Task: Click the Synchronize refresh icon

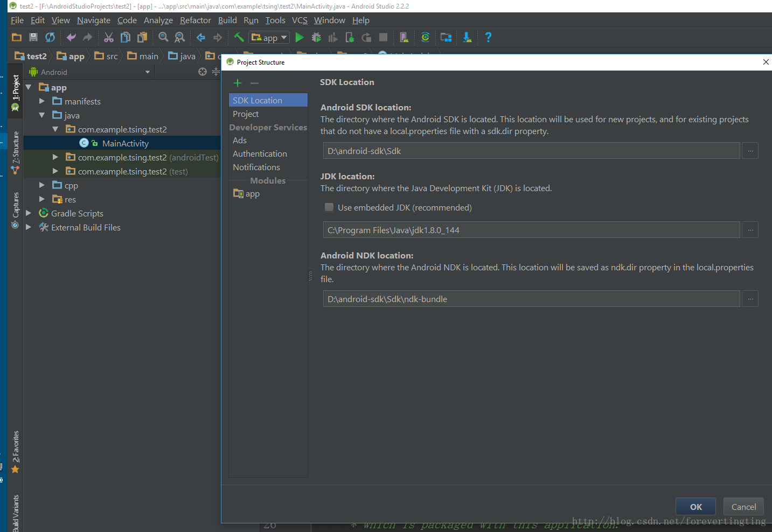Action: [50, 37]
